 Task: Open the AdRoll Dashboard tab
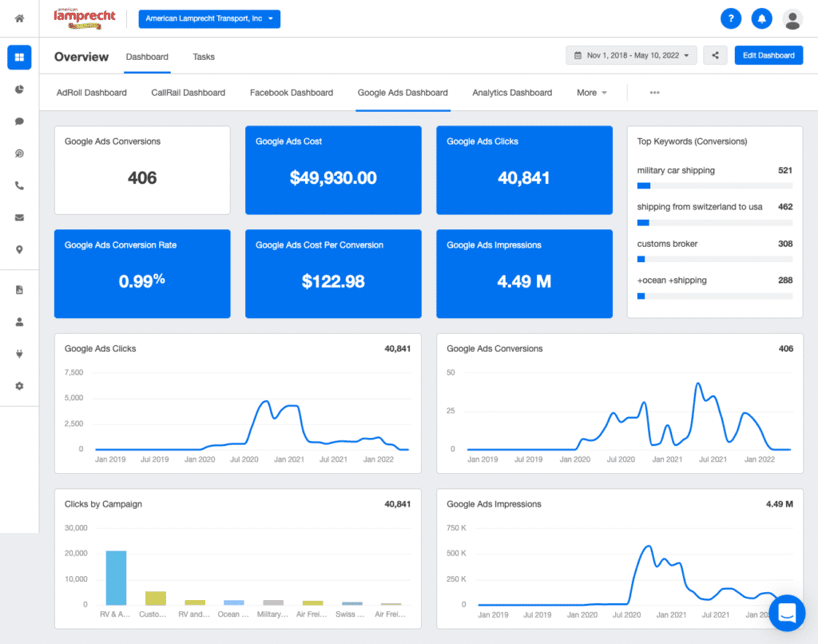click(91, 93)
